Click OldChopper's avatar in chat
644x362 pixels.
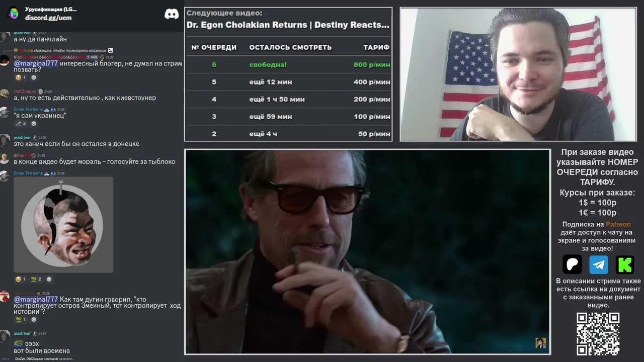point(5,94)
